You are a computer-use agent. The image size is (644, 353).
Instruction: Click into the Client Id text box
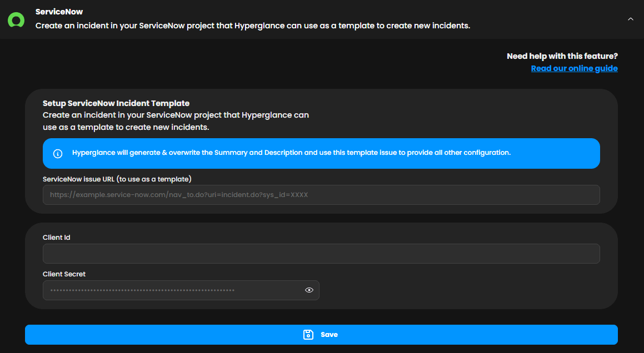pyautogui.click(x=321, y=254)
